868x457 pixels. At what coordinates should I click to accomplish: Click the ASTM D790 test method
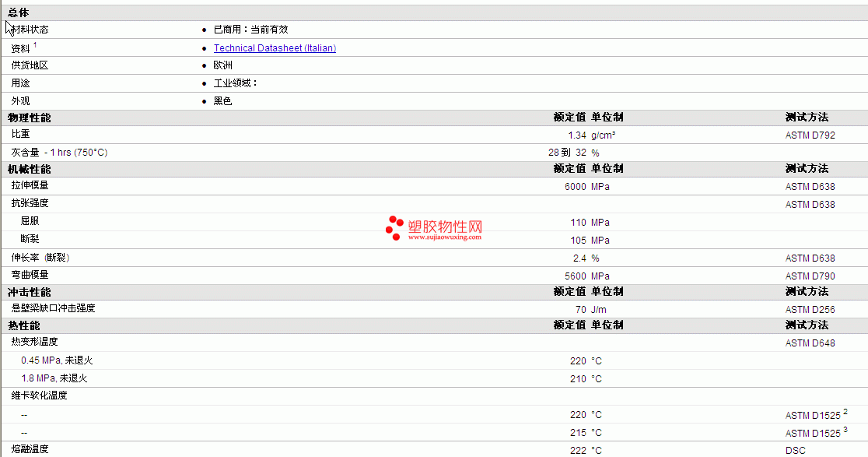pyautogui.click(x=810, y=276)
